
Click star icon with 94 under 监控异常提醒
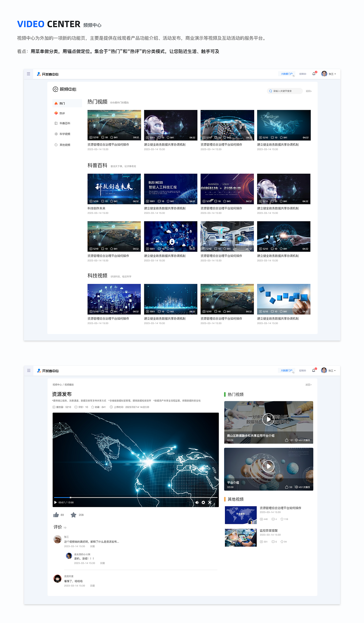pos(282,542)
